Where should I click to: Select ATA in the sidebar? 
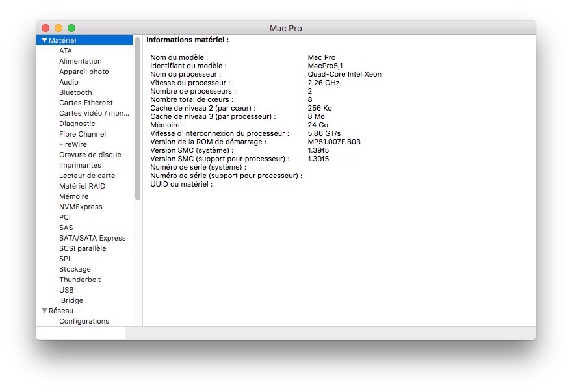[x=66, y=51]
